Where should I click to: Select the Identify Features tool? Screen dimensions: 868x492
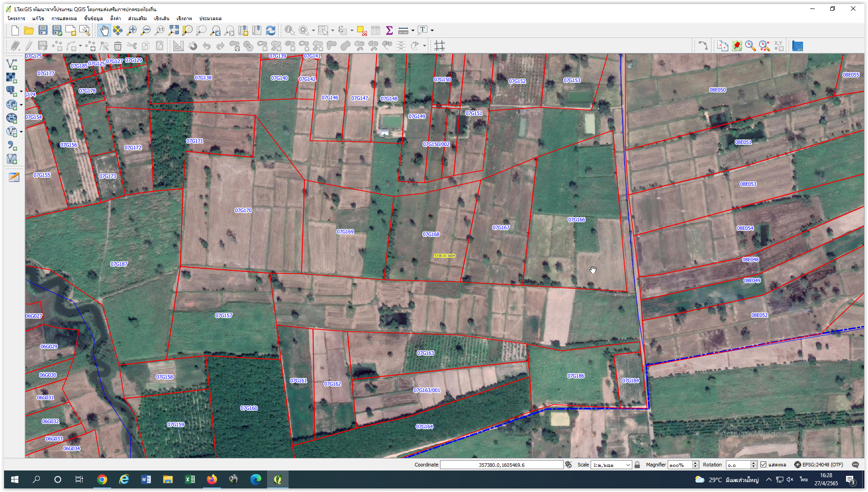289,30
